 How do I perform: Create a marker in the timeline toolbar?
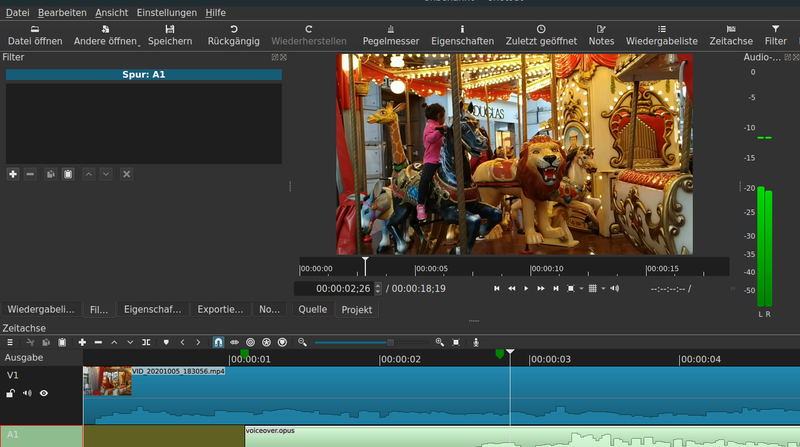coord(166,342)
